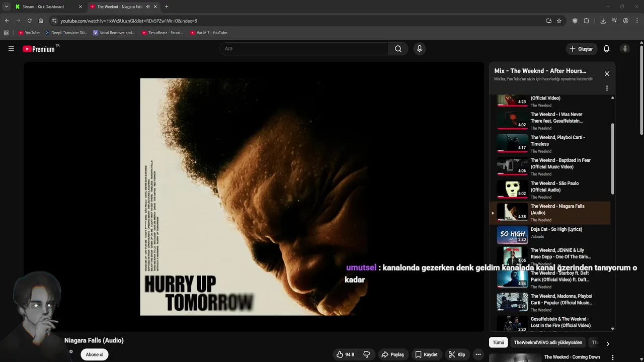Play São Paulo (Official Audio) playlist item
Screen dimensions: 644x362
549,190
